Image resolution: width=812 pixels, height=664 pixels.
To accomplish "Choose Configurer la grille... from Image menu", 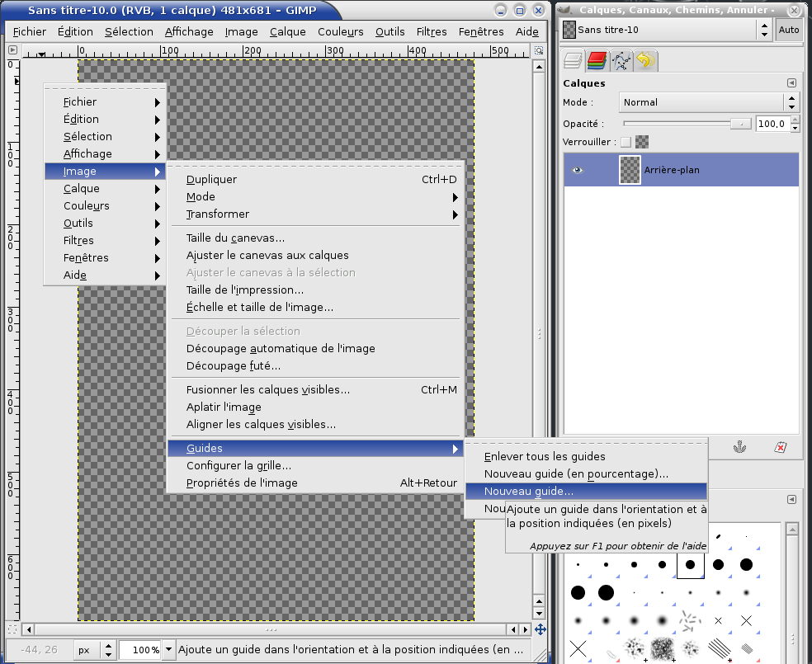I will pyautogui.click(x=238, y=466).
